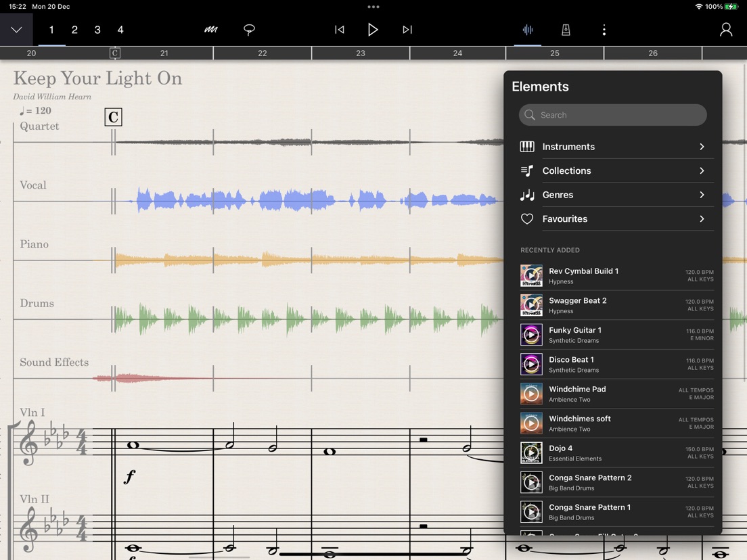Screen dimensions: 747x560
Task: Click the Search field in Elements panel
Action: (x=612, y=115)
